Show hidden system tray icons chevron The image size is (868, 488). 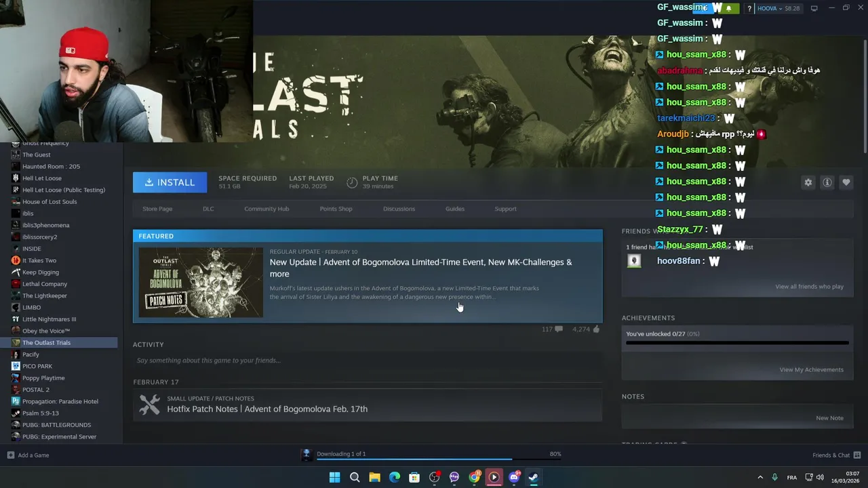click(759, 477)
